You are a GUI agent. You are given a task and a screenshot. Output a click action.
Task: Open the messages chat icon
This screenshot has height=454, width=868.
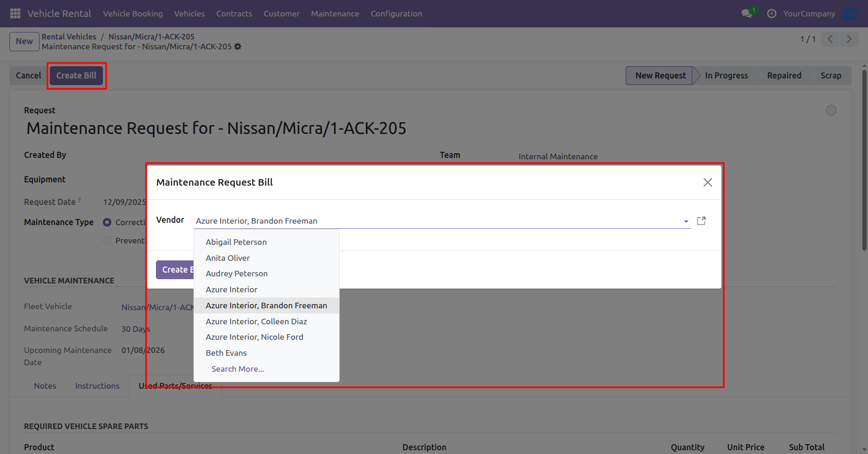click(x=746, y=14)
